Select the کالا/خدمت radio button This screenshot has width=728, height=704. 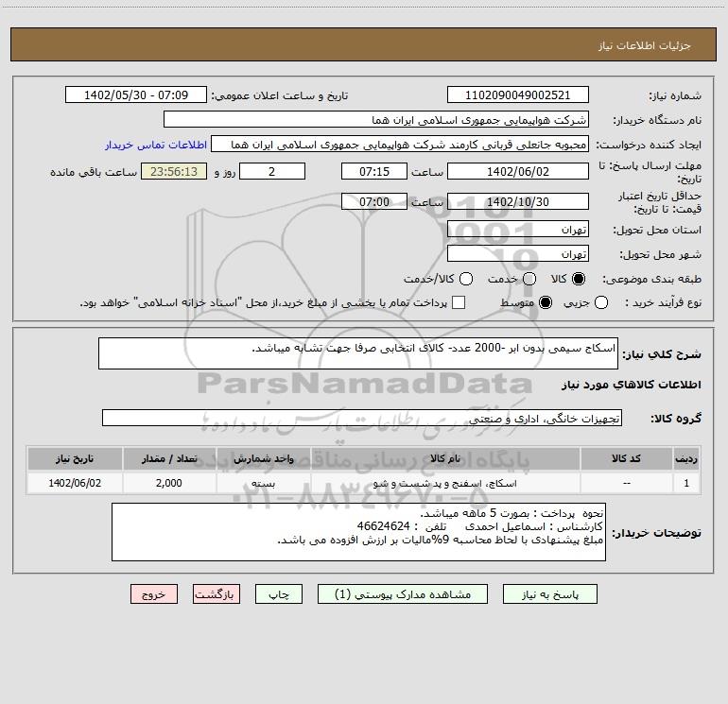click(x=466, y=279)
